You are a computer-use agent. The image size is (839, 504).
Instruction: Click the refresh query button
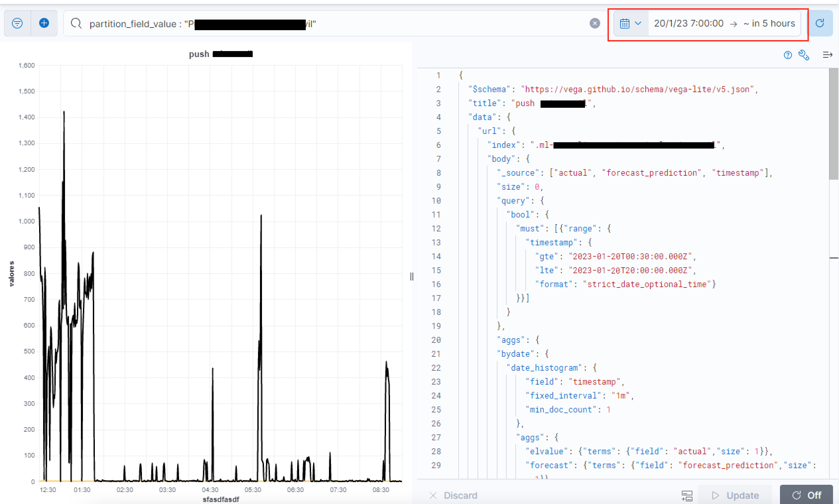pyautogui.click(x=820, y=23)
